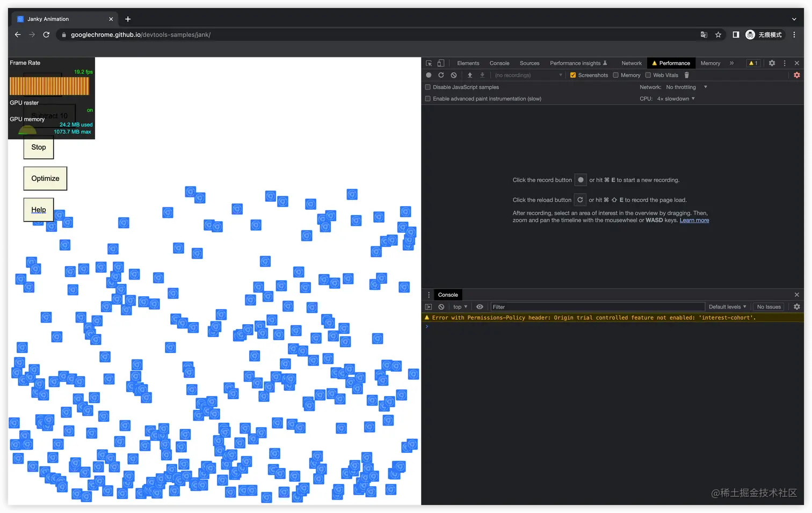Close the DevTools panel

797,63
